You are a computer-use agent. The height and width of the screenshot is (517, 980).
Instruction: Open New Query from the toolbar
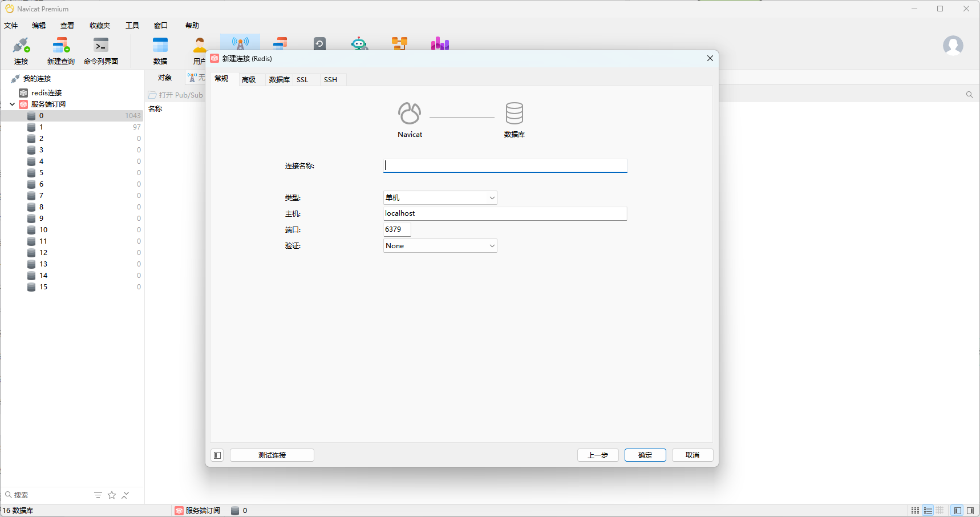pyautogui.click(x=60, y=51)
